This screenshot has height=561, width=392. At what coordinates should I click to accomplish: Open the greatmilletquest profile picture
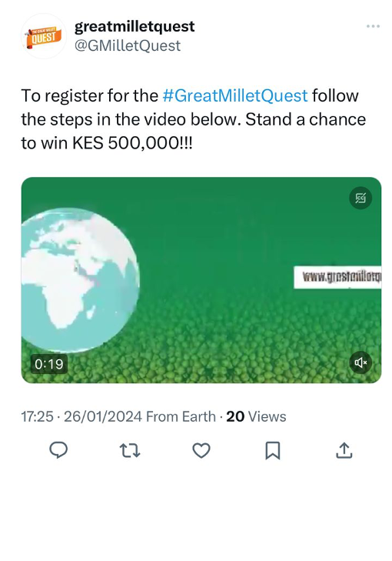click(x=44, y=36)
